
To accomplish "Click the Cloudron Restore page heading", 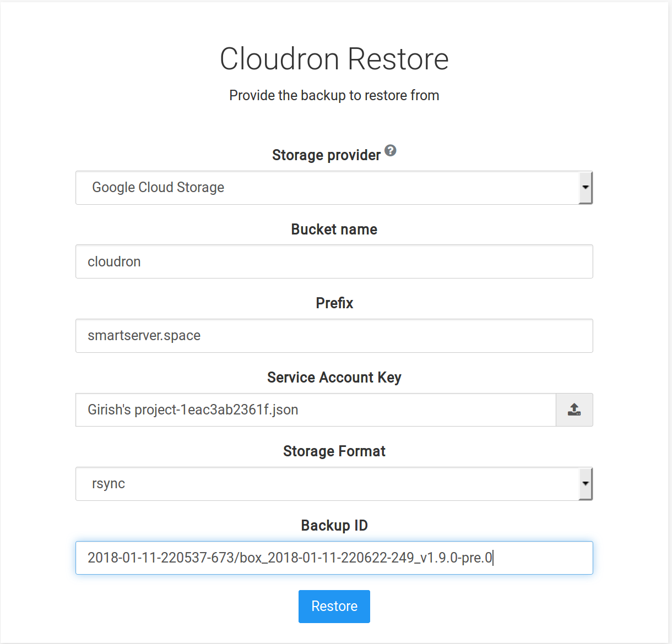I will (x=334, y=59).
